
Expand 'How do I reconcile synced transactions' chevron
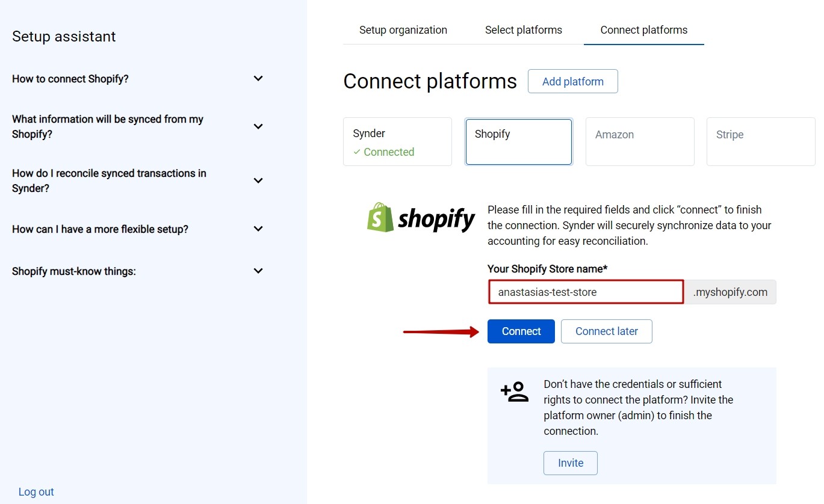[258, 180]
